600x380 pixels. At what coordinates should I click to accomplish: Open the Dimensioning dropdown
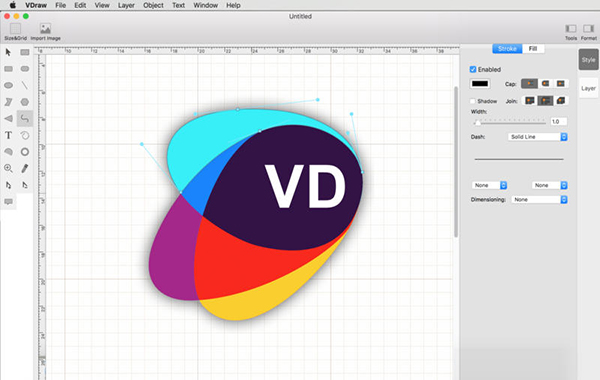click(539, 199)
